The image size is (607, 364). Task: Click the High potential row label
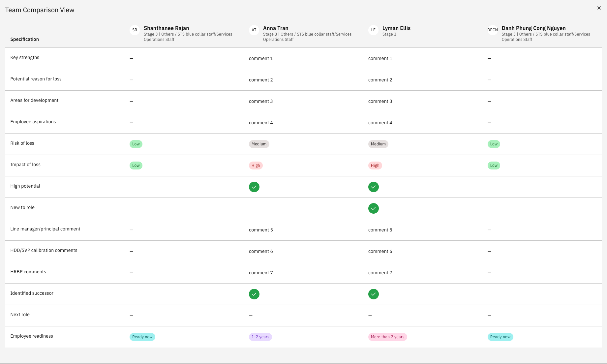pyautogui.click(x=25, y=186)
